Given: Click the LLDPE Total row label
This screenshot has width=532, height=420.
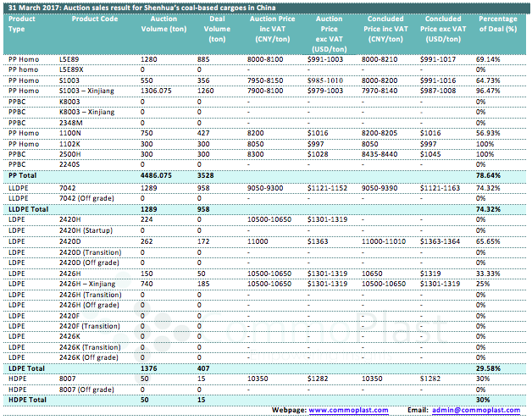Looking at the screenshot, I should tap(30, 207).
